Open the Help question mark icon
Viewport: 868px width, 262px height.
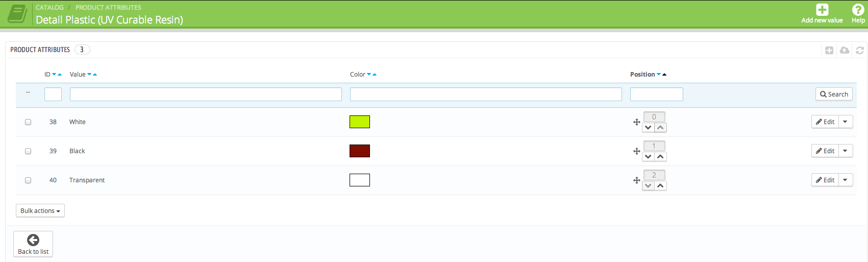858,10
